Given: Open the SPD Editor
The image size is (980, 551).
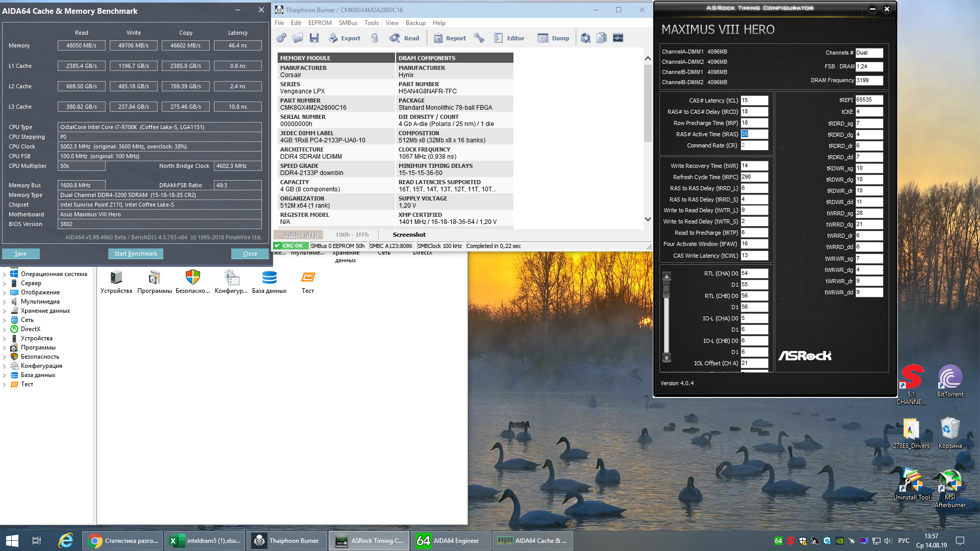Looking at the screenshot, I should pos(509,38).
